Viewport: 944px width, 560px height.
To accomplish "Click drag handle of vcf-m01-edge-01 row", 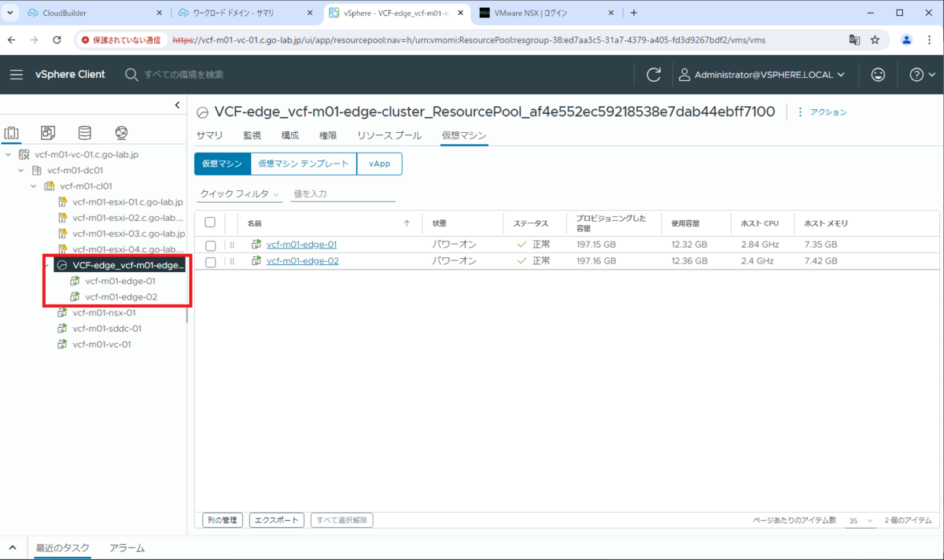I will click(232, 245).
